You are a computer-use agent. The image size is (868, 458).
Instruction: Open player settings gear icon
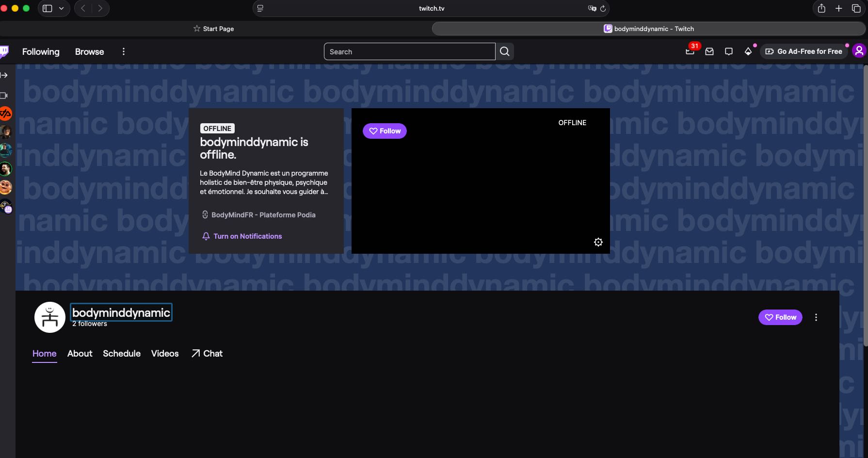598,242
